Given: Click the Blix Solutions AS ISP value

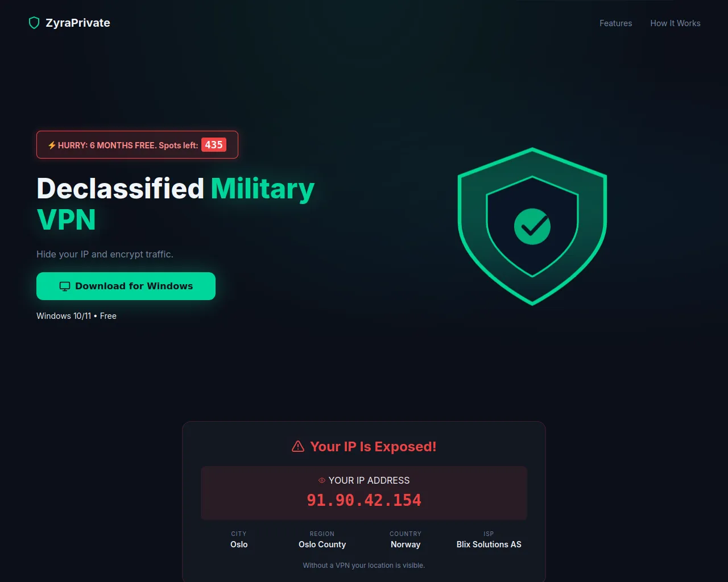Looking at the screenshot, I should click(x=489, y=544).
